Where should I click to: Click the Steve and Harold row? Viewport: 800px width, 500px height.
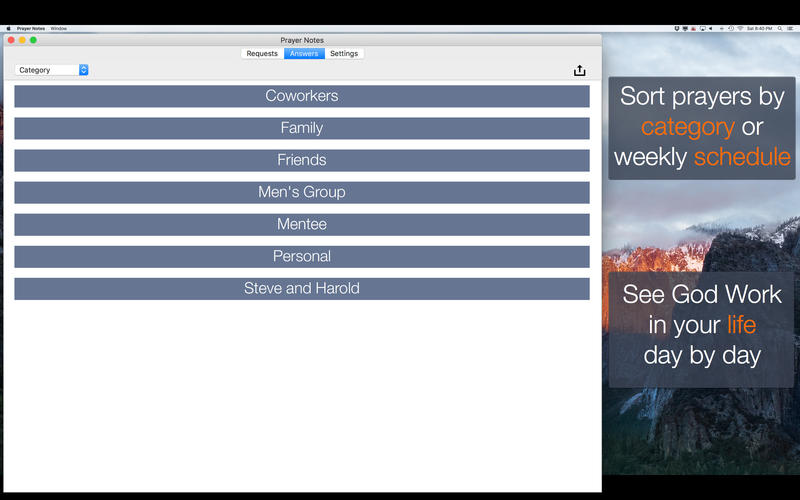tap(301, 288)
